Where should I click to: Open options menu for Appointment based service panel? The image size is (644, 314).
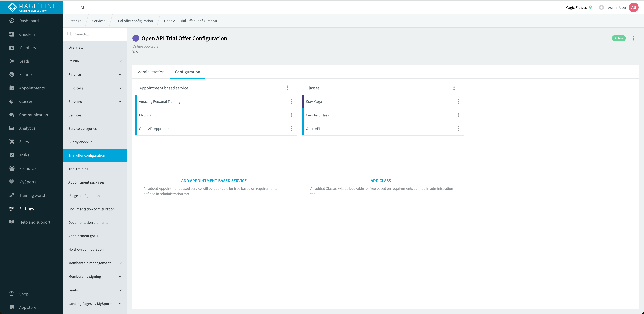point(287,88)
